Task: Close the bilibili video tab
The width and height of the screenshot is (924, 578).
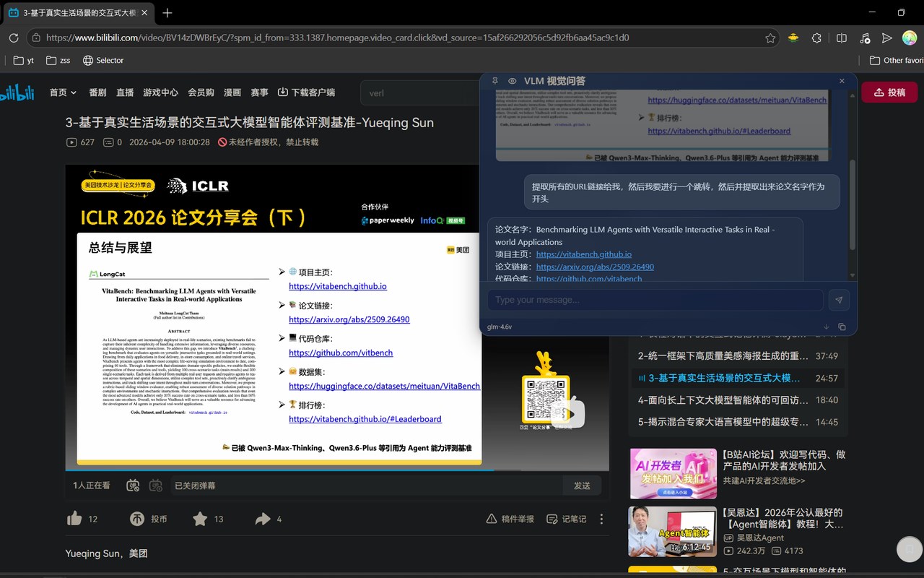Action: [x=144, y=13]
